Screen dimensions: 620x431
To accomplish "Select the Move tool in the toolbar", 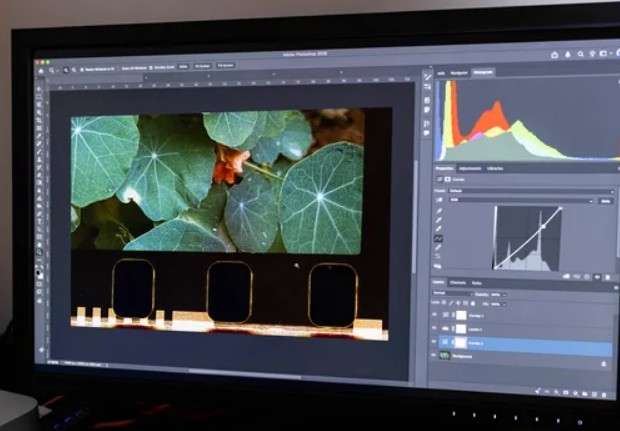I will click(x=39, y=89).
